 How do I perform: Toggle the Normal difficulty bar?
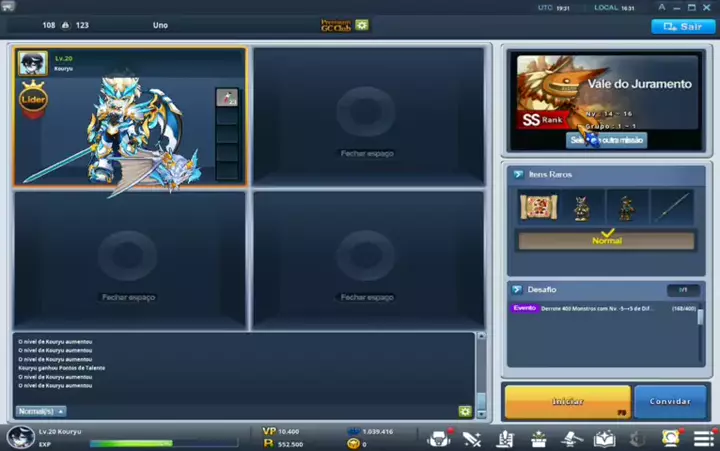tap(606, 240)
